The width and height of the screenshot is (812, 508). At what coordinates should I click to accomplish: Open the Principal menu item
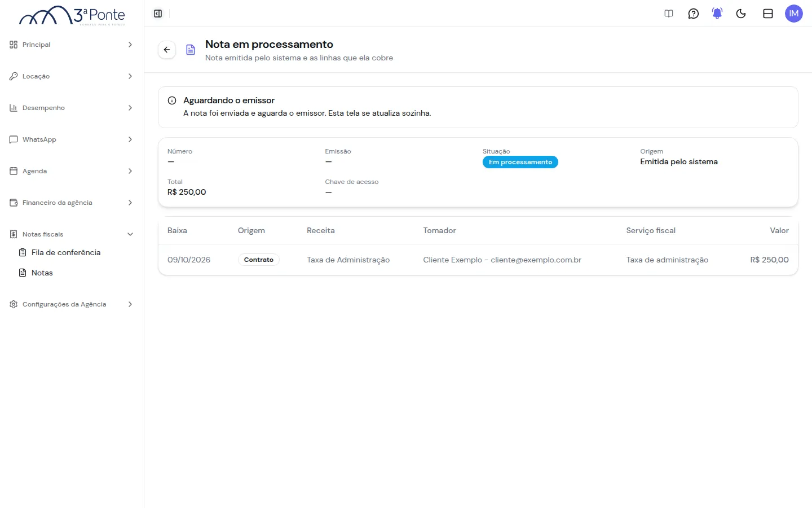click(x=72, y=45)
